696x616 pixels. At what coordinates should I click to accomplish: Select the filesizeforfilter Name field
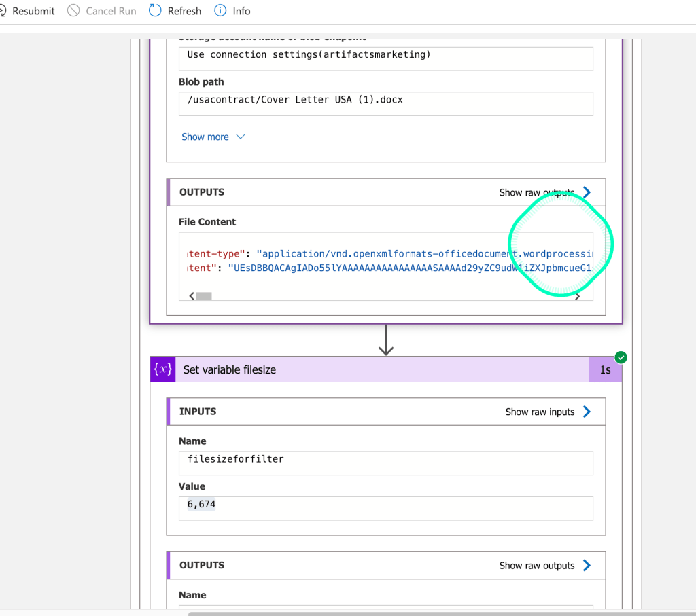386,463
